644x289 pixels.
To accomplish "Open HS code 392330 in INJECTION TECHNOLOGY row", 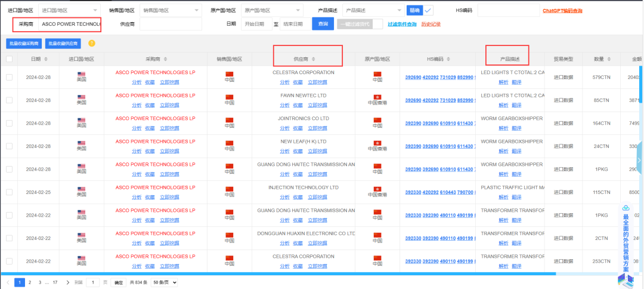I will coord(413,192).
